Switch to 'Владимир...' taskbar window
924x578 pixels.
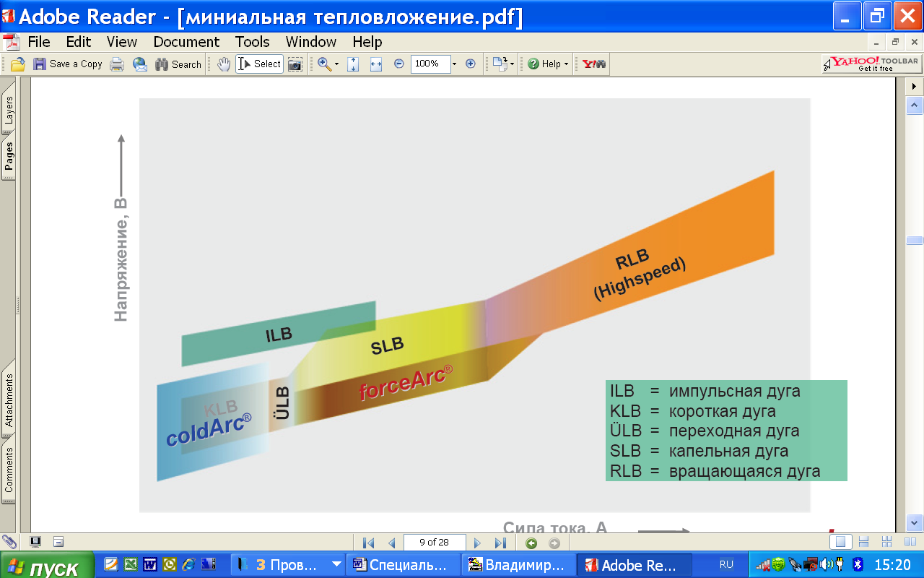click(519, 565)
